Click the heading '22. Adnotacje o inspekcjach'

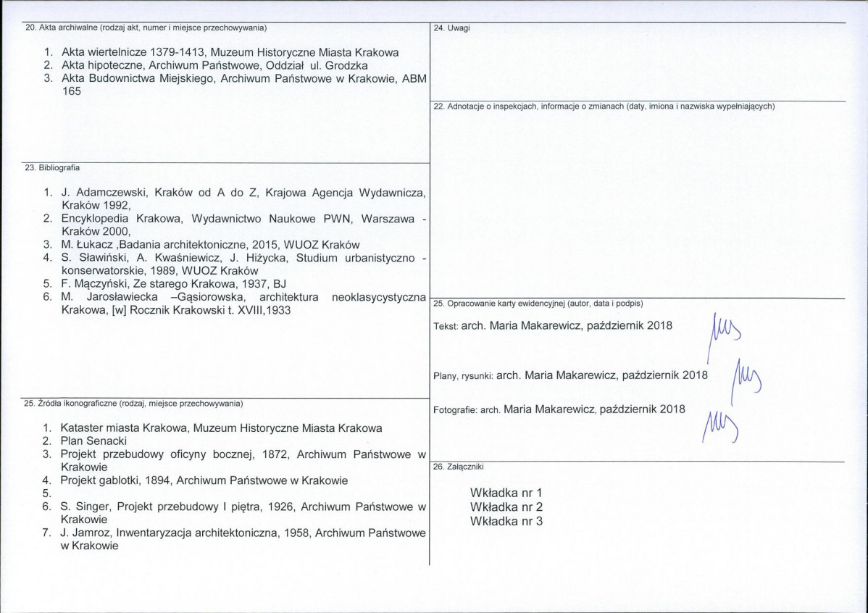click(604, 106)
